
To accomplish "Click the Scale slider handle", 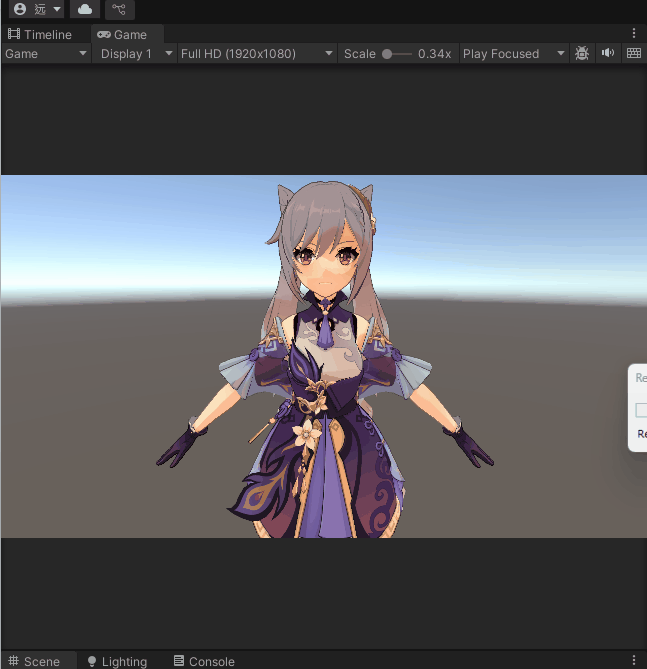I will [x=387, y=54].
